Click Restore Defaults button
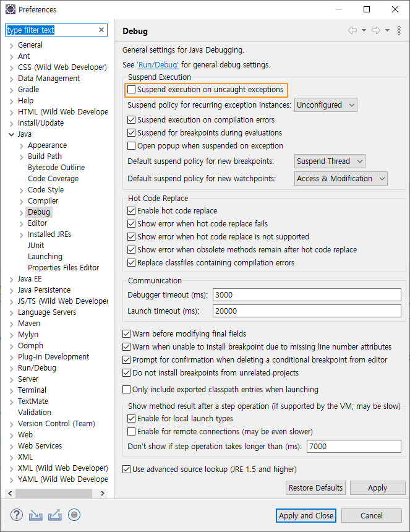 pyautogui.click(x=315, y=488)
